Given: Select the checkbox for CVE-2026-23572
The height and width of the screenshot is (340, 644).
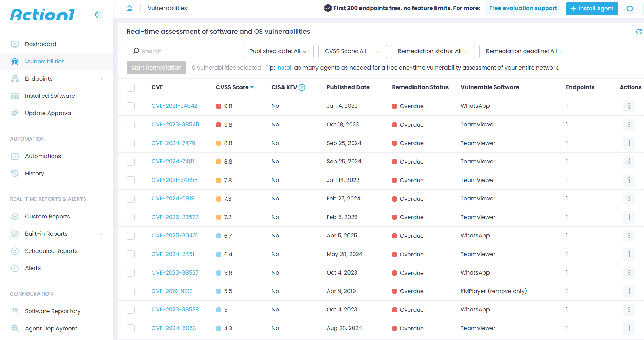Looking at the screenshot, I should click(130, 217).
